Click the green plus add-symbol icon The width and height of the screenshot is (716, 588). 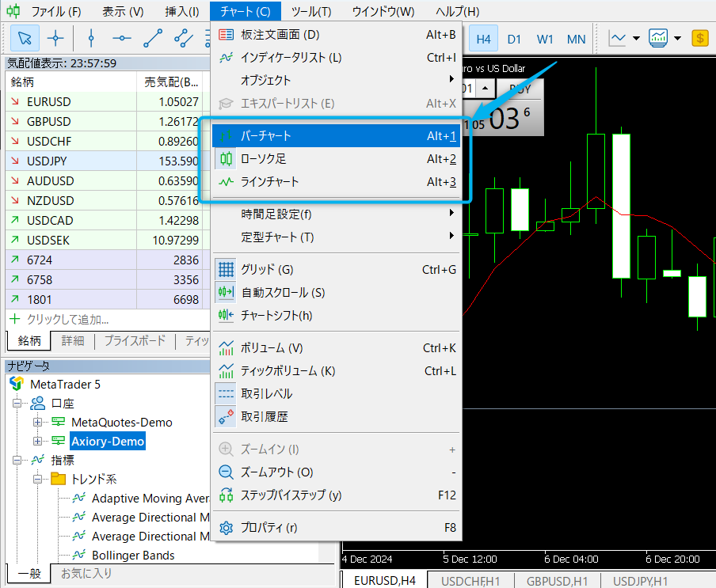point(14,319)
